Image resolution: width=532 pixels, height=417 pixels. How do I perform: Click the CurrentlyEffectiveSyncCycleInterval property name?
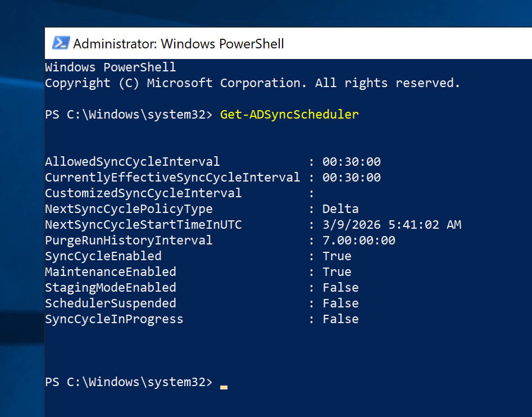[x=172, y=178]
